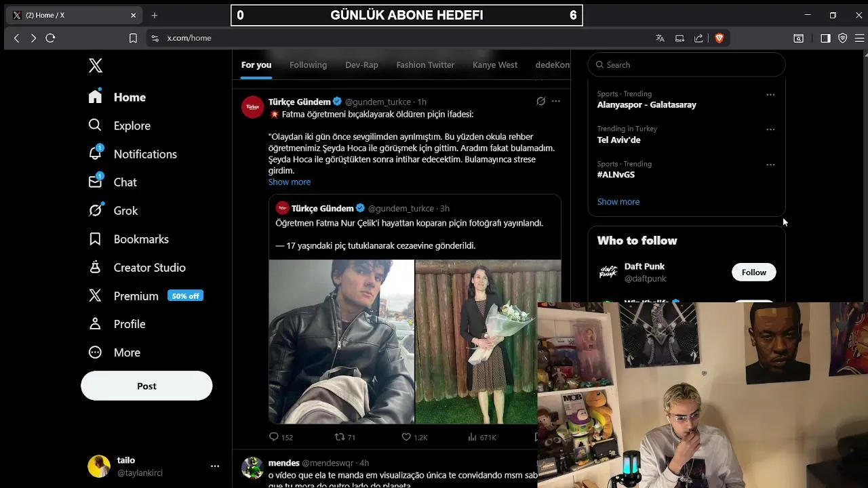The height and width of the screenshot is (488, 868).
Task: Click Grok explain icon on Türkçe Gündem post
Action: pyautogui.click(x=540, y=101)
